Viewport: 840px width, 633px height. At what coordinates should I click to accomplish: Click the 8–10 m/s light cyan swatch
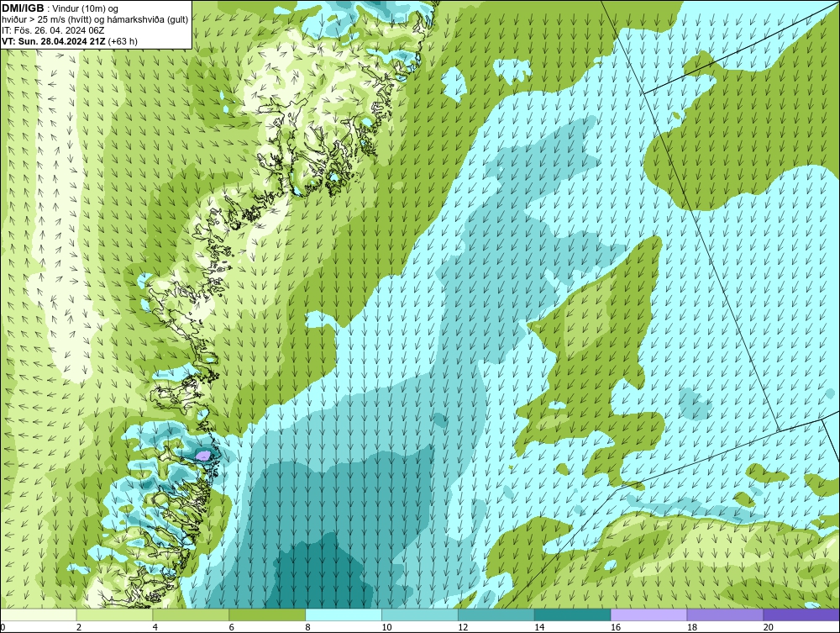pos(344,615)
